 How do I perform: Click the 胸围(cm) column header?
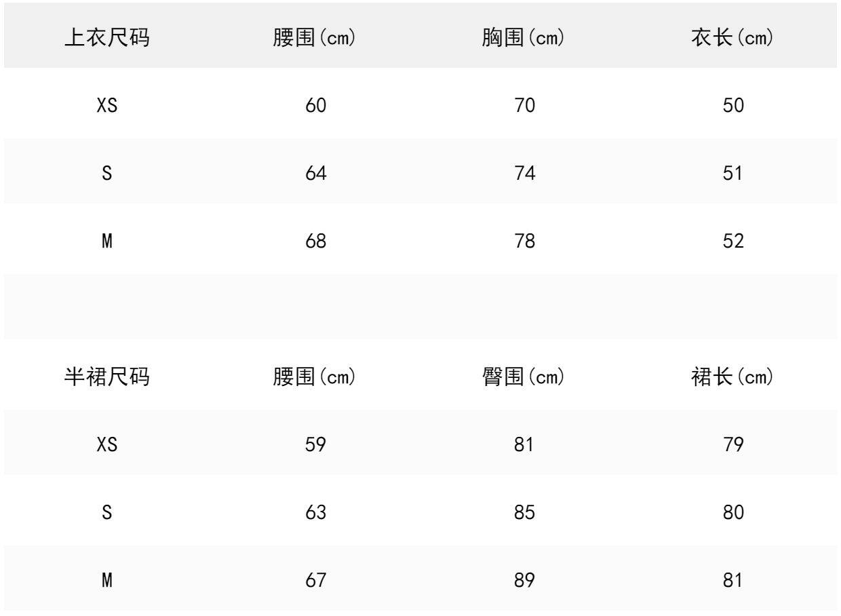[x=524, y=39]
